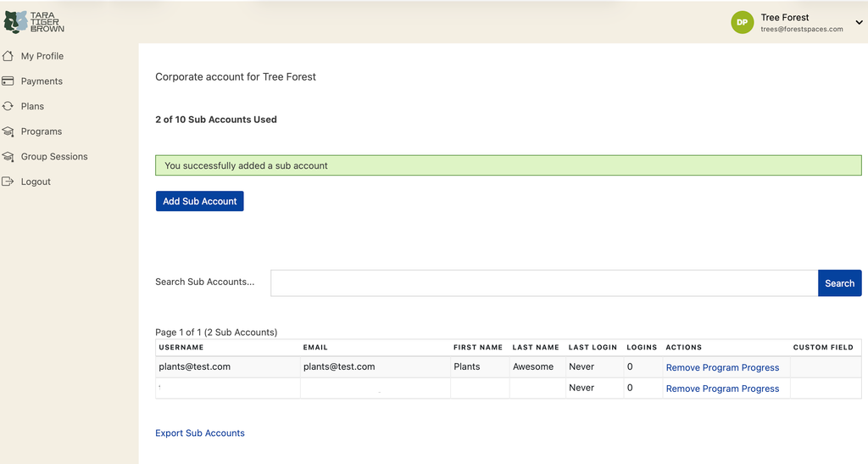Click the trees@forestspaces.com email
868x464 pixels.
pos(802,30)
